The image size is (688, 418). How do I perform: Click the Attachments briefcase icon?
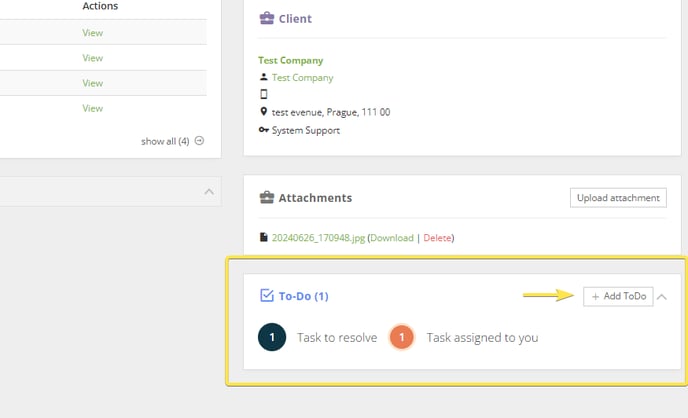(267, 197)
